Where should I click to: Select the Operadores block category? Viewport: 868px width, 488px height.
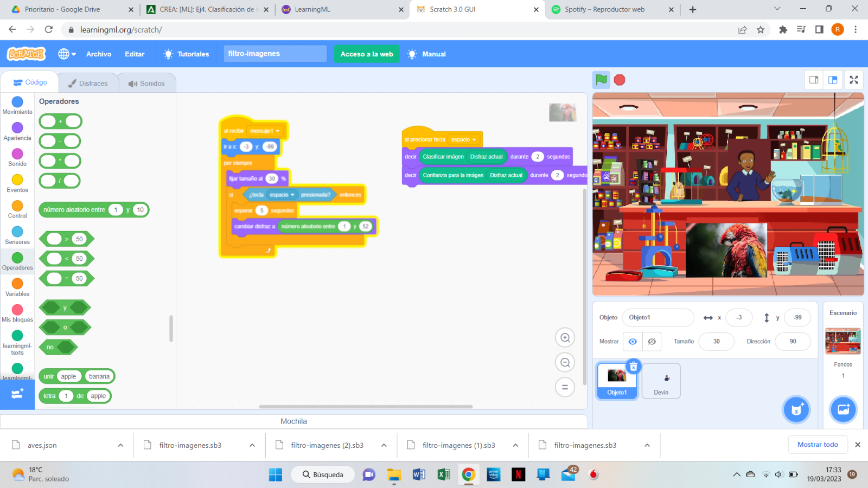pyautogui.click(x=17, y=261)
